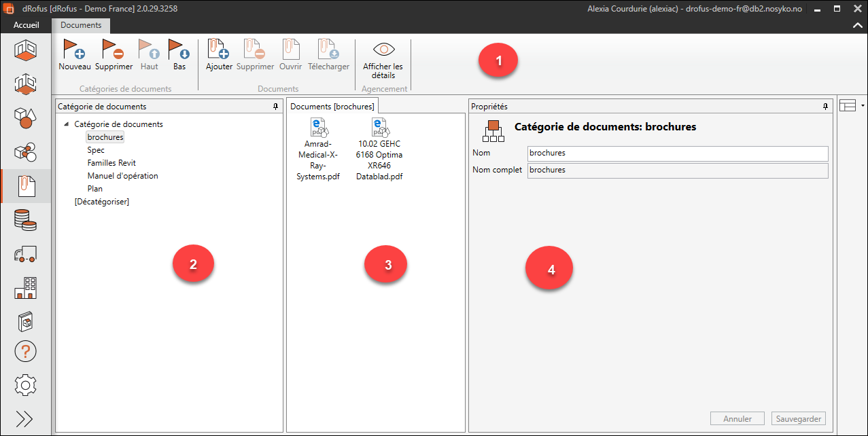Expand the sidebar with double chevron
This screenshot has height=436, width=868.
pyautogui.click(x=24, y=419)
